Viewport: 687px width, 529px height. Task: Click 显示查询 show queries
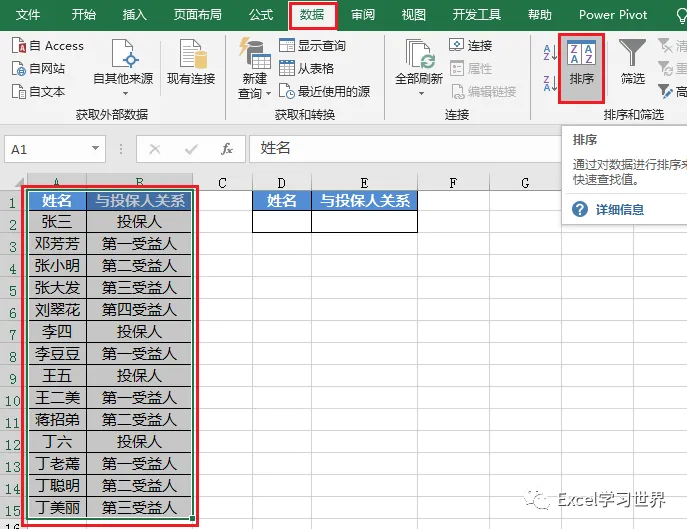(x=312, y=46)
